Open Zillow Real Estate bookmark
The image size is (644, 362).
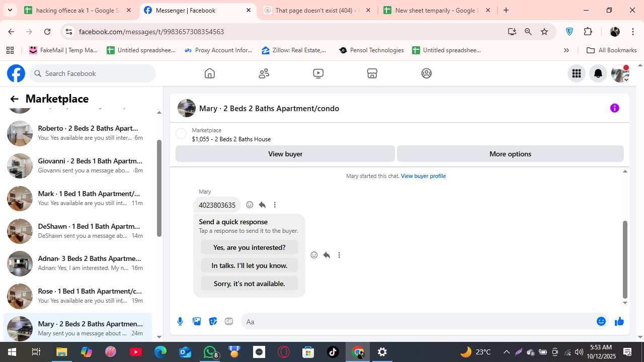[x=294, y=50]
